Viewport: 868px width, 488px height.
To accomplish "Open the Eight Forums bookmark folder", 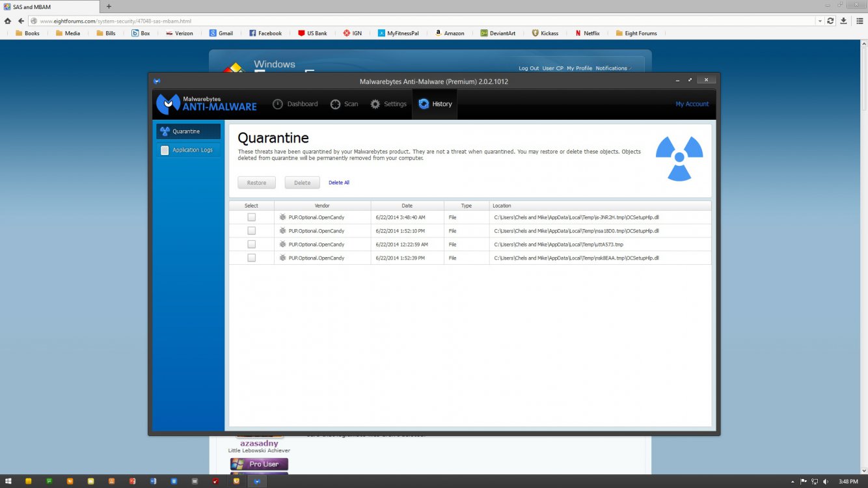I will [636, 33].
